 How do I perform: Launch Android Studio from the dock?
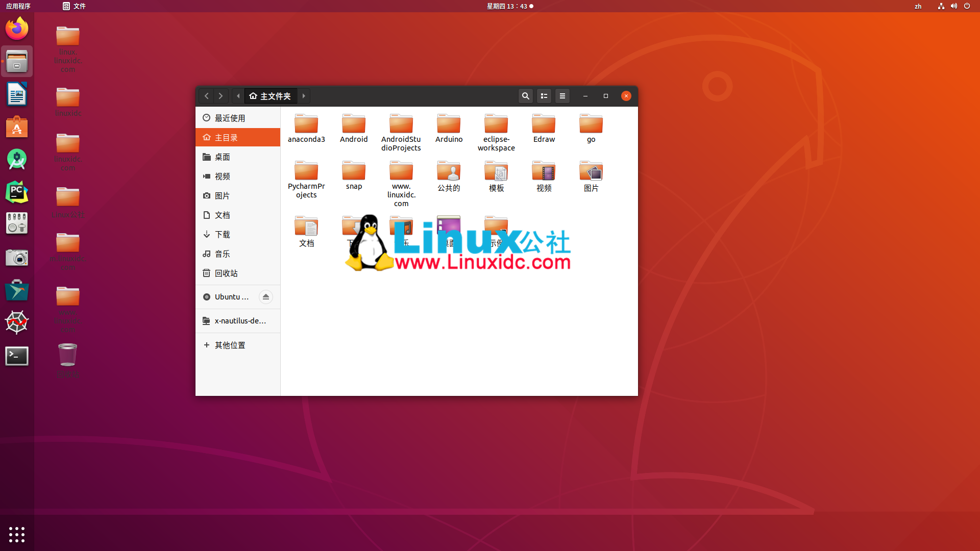[x=17, y=160]
